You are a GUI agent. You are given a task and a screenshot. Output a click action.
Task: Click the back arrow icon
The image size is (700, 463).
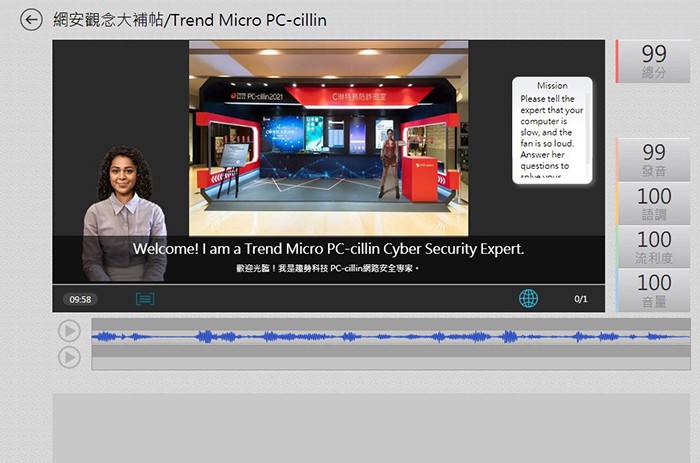(x=31, y=20)
